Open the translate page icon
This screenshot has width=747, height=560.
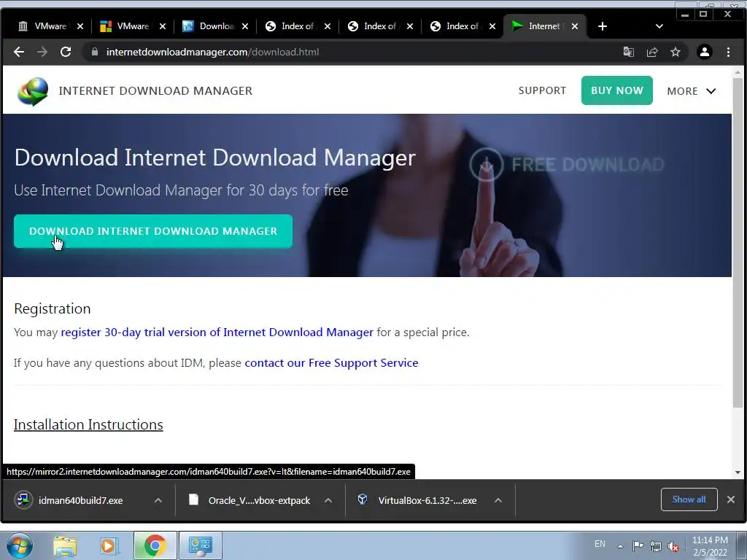[x=628, y=52]
